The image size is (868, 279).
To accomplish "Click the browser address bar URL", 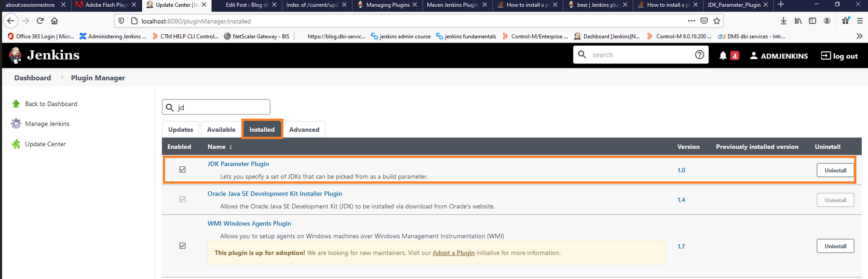I will [x=196, y=21].
